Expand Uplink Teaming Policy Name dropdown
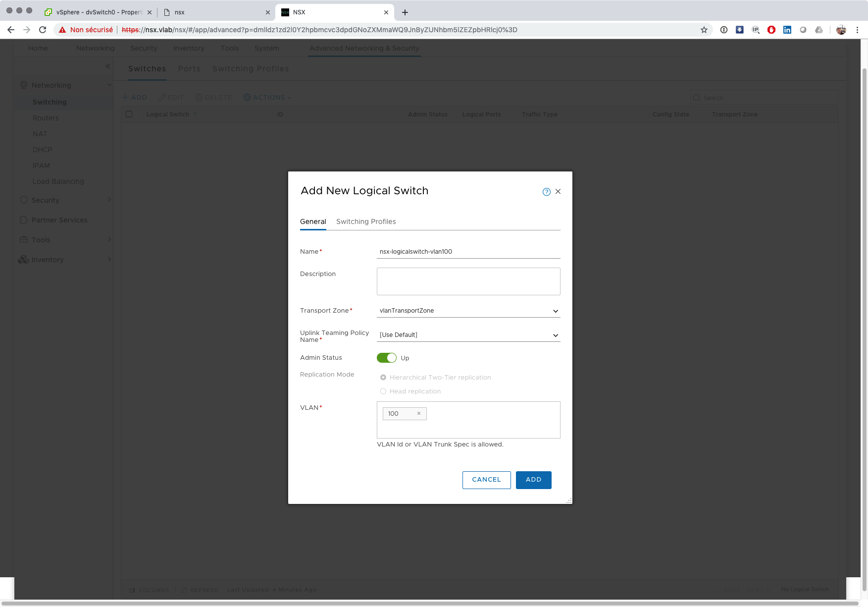 (468, 335)
